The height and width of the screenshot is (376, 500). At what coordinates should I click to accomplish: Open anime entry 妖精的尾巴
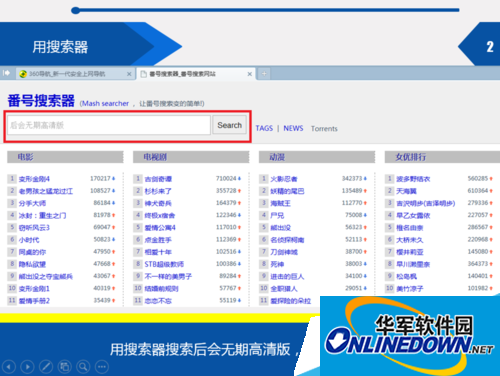click(287, 191)
